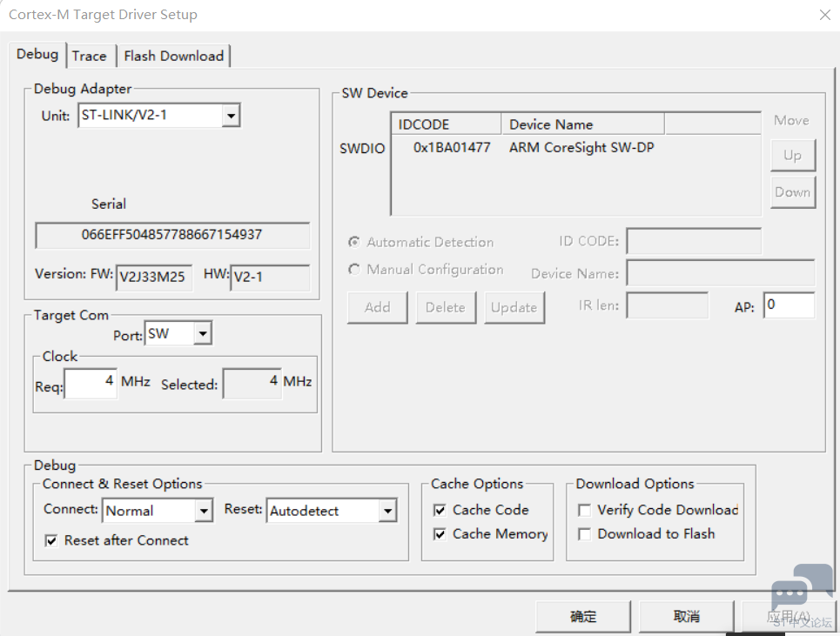Close the Cortex-M Target Driver Setup dialog
Viewport: 840px width, 636px height.
(x=824, y=15)
